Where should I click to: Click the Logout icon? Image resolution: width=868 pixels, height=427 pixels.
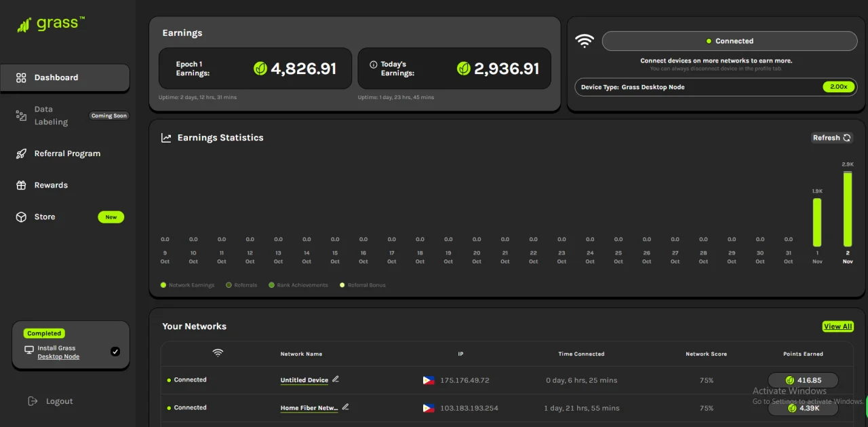pos(33,401)
